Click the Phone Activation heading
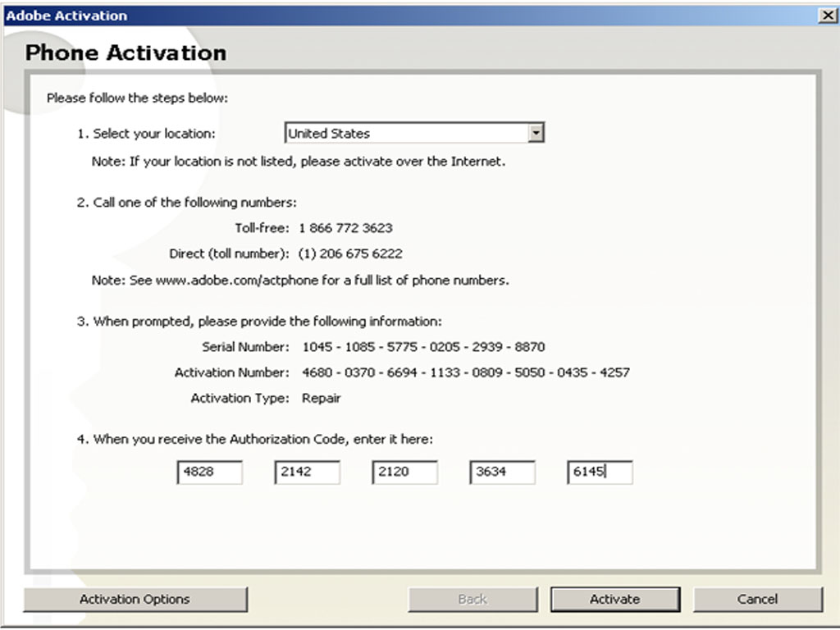The height and width of the screenshot is (630, 840). point(126,53)
